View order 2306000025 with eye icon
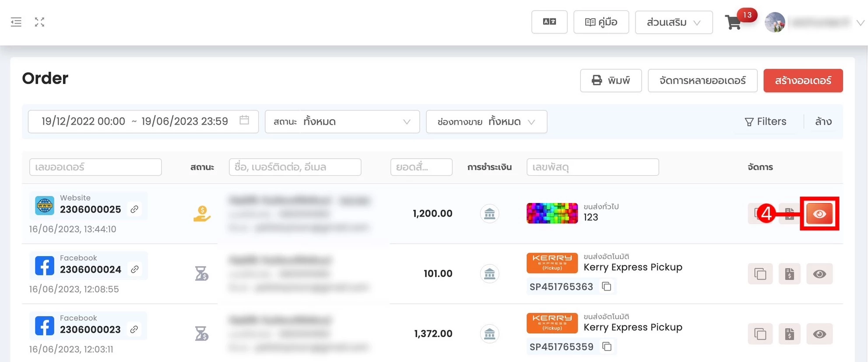Screen dimensions: 868x362 (819, 214)
